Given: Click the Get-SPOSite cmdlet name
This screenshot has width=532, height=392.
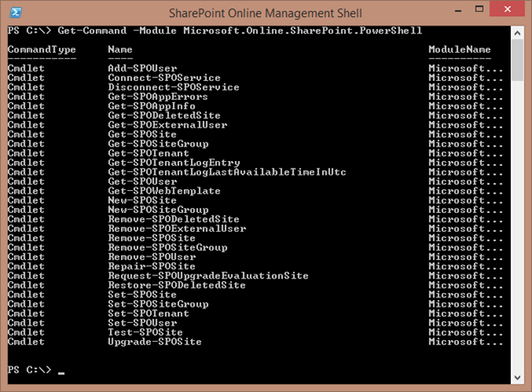Looking at the screenshot, I should 142,135.
